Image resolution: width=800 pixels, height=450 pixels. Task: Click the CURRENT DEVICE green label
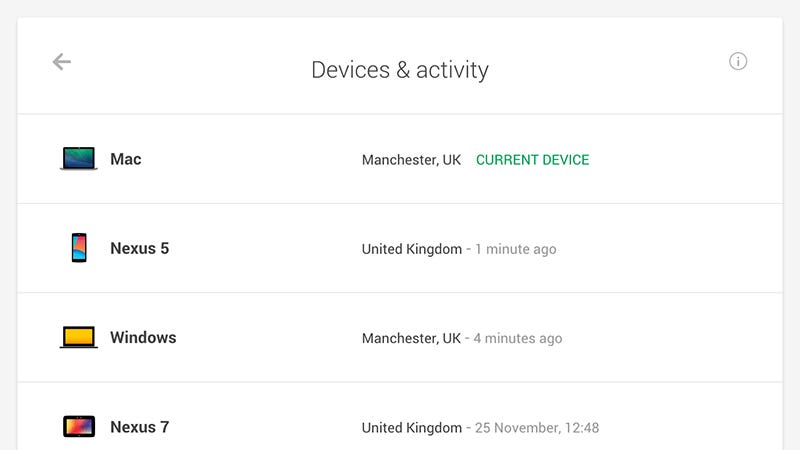pos(533,160)
